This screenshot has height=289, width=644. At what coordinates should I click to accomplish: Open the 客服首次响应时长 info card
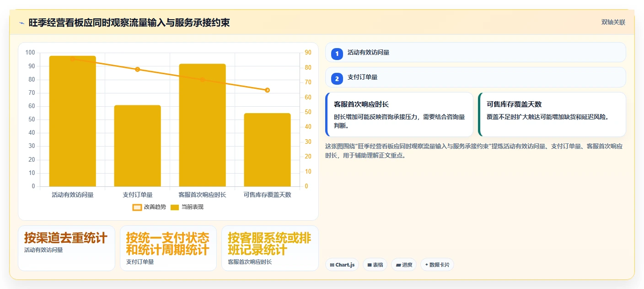coord(399,115)
